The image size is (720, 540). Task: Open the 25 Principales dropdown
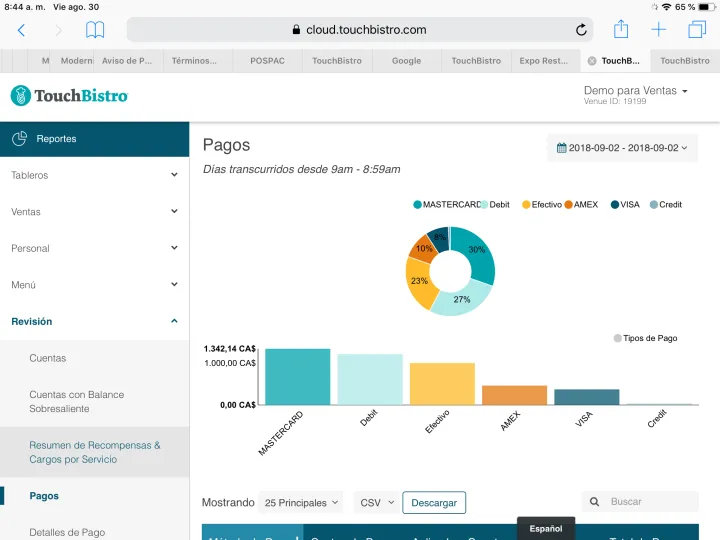pyautogui.click(x=301, y=503)
